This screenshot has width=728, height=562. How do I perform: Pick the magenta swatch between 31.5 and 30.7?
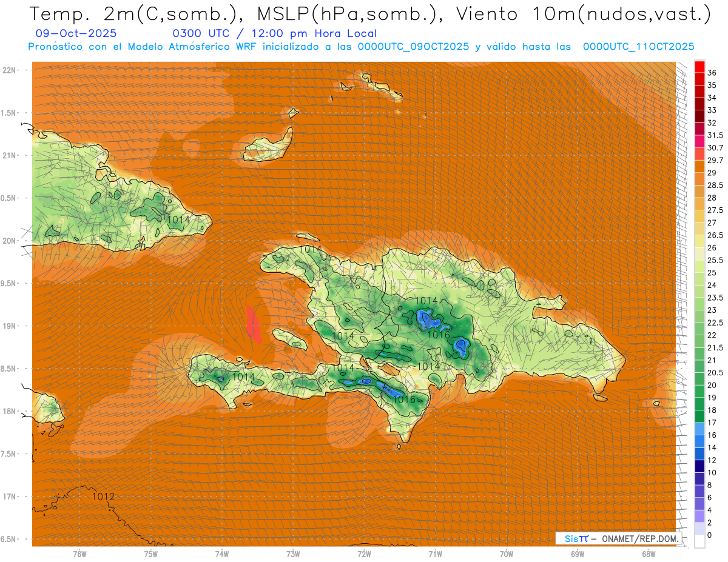coord(699,141)
